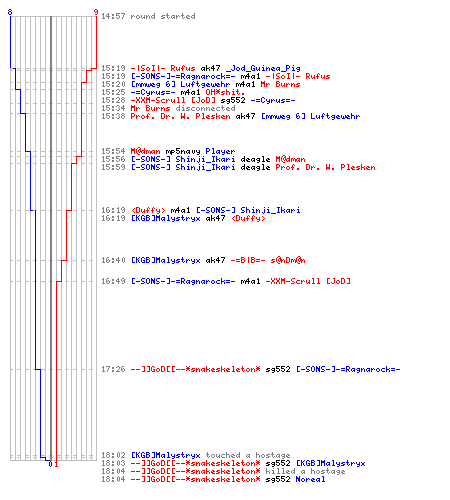This screenshot has width=450, height=500.
Task: Click Noreal victim name at 18:04
Action: click(x=310, y=479)
